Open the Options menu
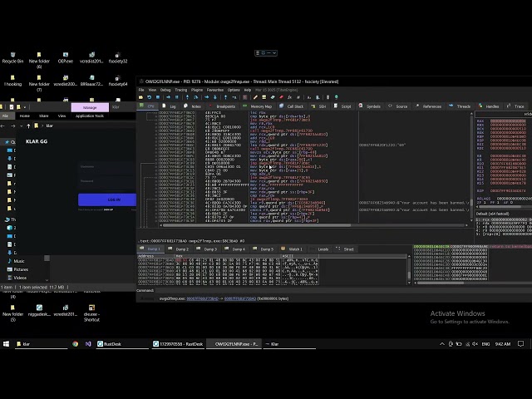532x399 pixels. pyautogui.click(x=234, y=90)
